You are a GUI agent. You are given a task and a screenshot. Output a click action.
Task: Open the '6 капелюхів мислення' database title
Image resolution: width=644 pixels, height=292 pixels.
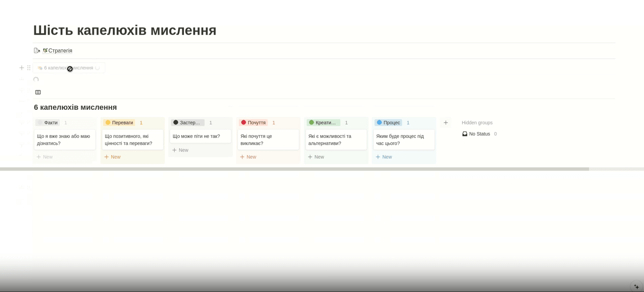pyautogui.click(x=75, y=107)
